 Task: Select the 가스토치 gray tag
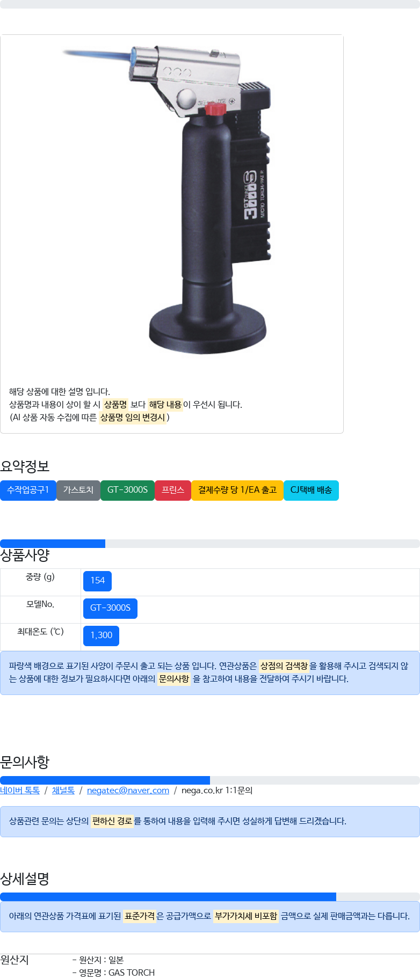(78, 490)
